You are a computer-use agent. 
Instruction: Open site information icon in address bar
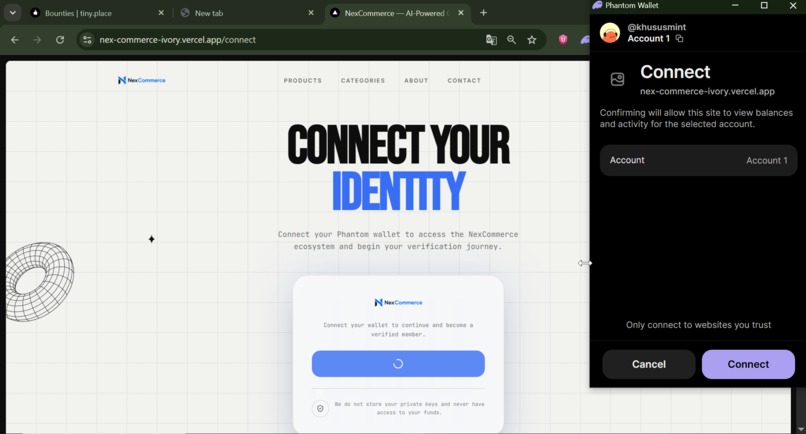pyautogui.click(x=87, y=40)
